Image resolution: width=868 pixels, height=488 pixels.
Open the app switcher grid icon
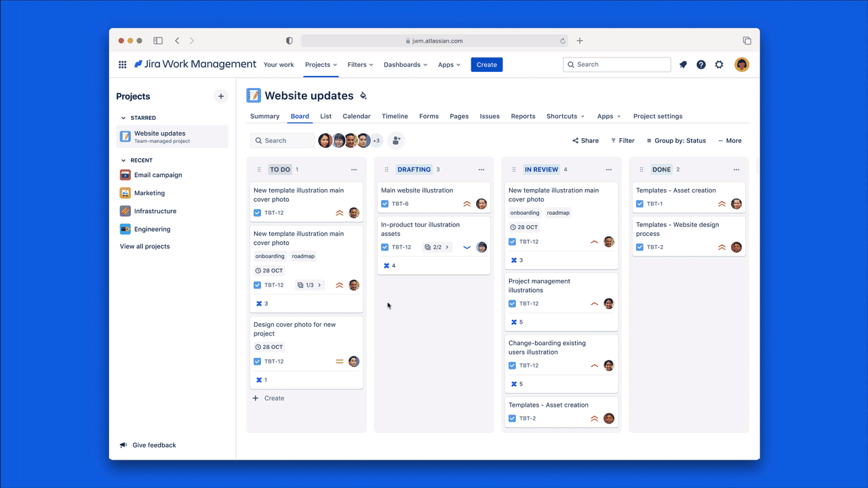coord(122,65)
